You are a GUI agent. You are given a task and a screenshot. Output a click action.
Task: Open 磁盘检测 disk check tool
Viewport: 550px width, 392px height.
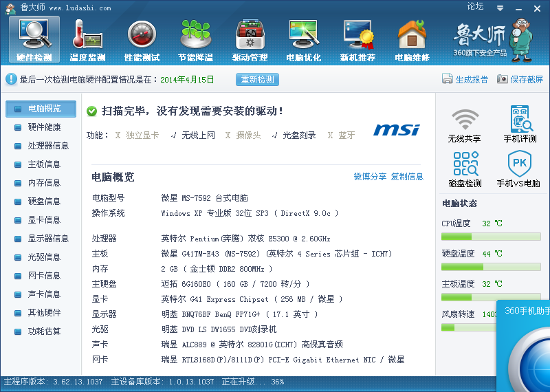465,169
